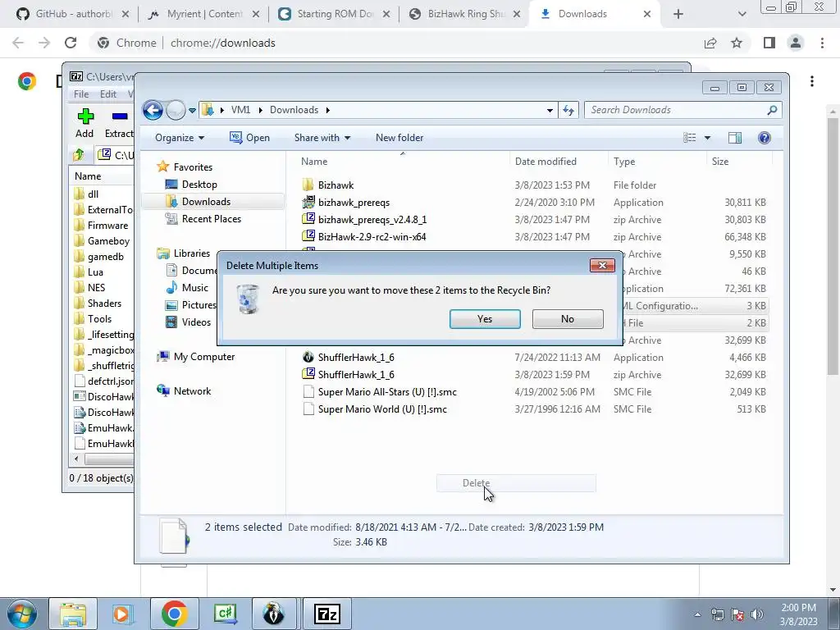Select the ShufflerHawk_1_6 application icon
Screen dimensions: 840x630
pyautogui.click(x=308, y=357)
